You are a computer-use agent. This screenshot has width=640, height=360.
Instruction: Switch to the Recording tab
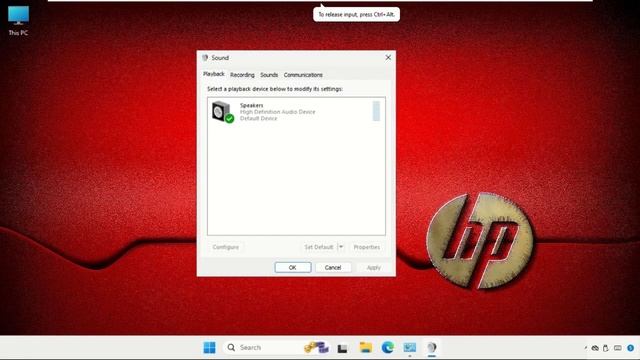[x=242, y=75]
